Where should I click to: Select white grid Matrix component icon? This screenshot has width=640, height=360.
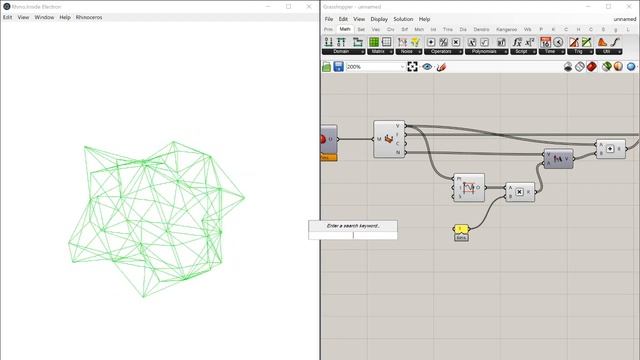tap(386, 42)
